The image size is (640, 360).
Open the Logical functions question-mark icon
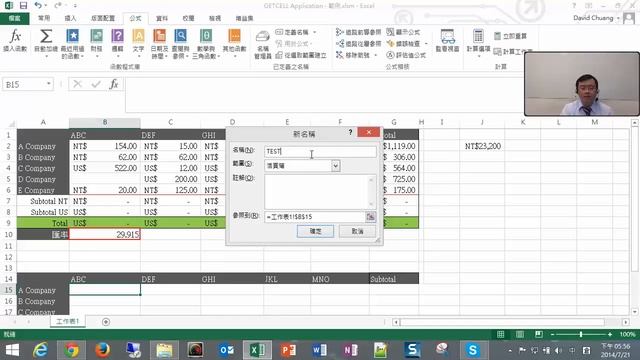(x=117, y=36)
